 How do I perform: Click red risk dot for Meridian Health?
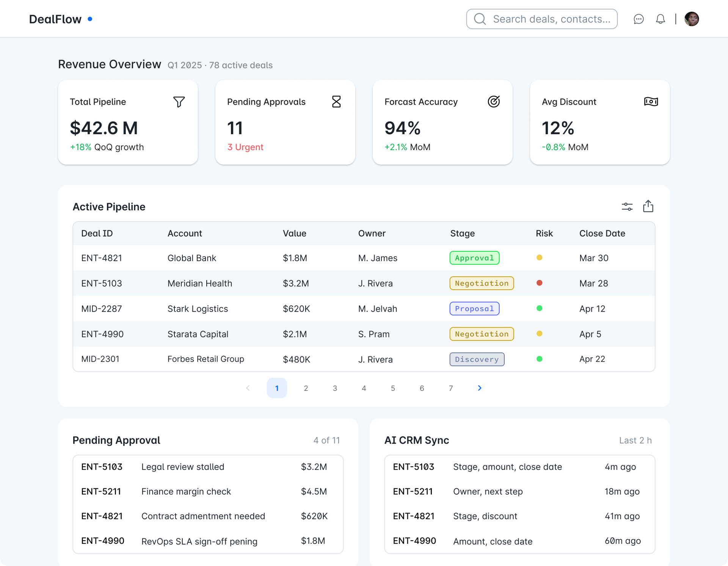(x=539, y=283)
